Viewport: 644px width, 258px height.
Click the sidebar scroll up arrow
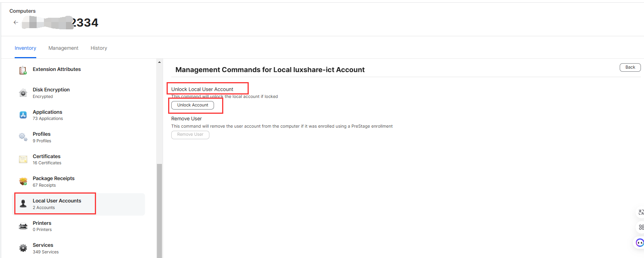click(x=159, y=62)
